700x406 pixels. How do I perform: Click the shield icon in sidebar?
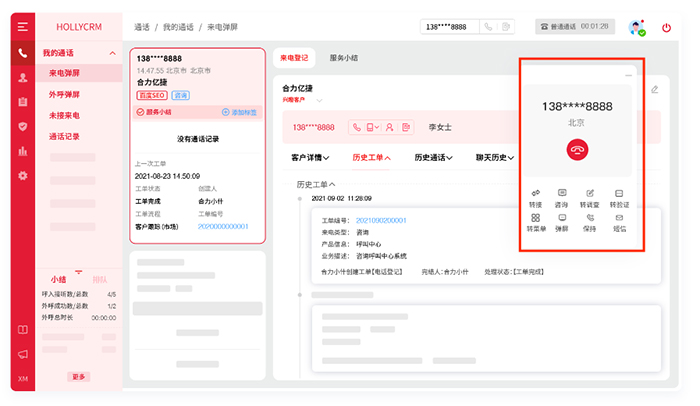click(x=22, y=126)
